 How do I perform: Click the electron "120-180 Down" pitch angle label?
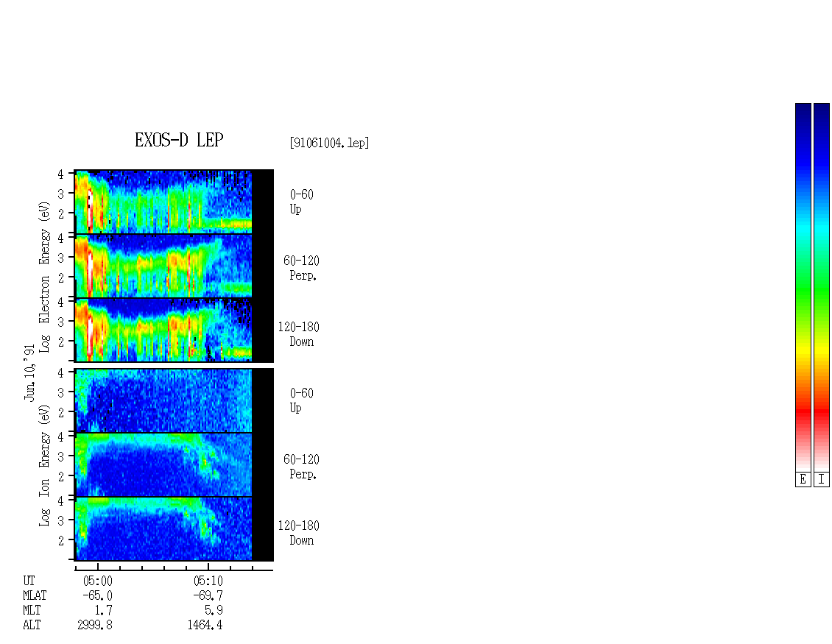[299, 334]
